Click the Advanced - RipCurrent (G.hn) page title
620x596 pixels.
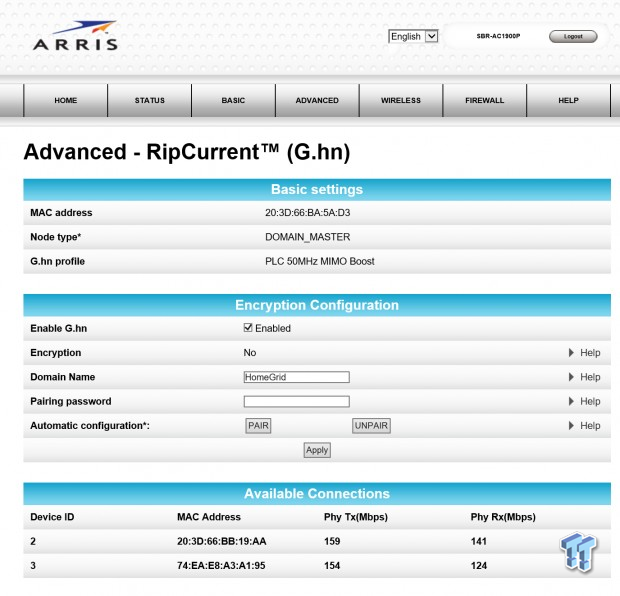(187, 152)
